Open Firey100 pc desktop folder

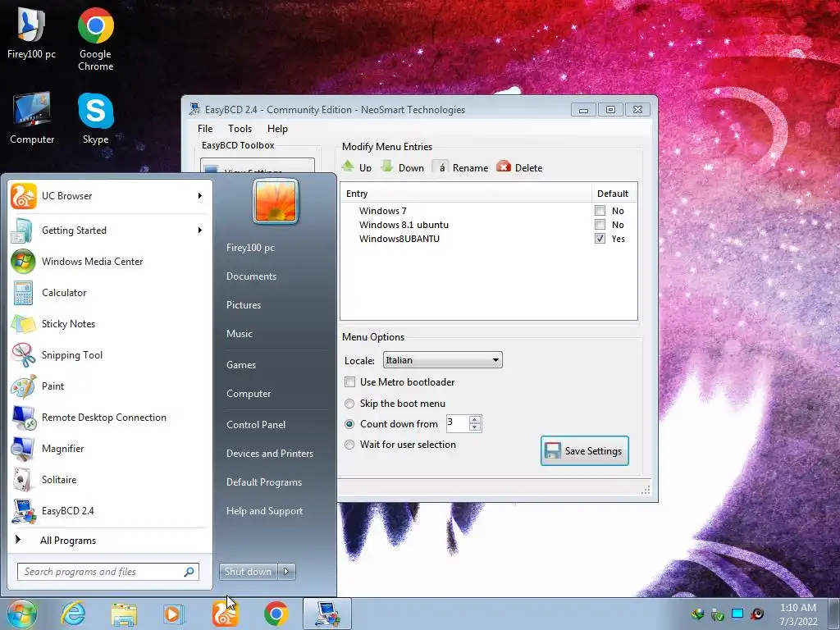(32, 33)
